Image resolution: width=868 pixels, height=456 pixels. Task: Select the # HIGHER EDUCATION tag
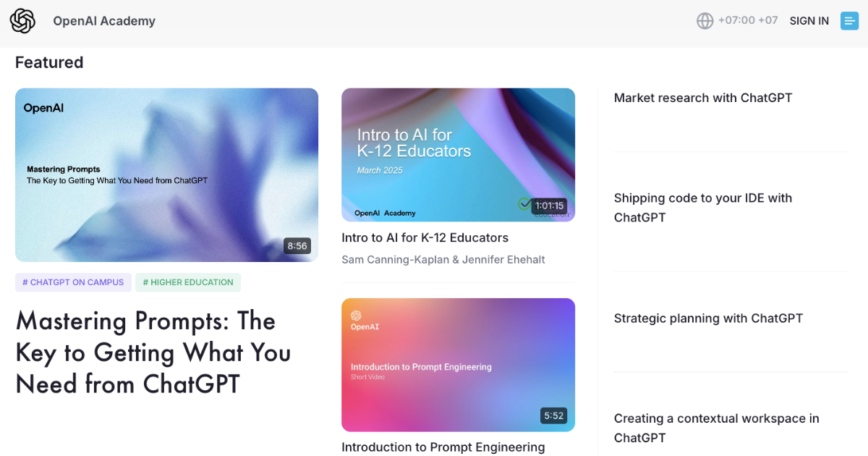tap(188, 282)
